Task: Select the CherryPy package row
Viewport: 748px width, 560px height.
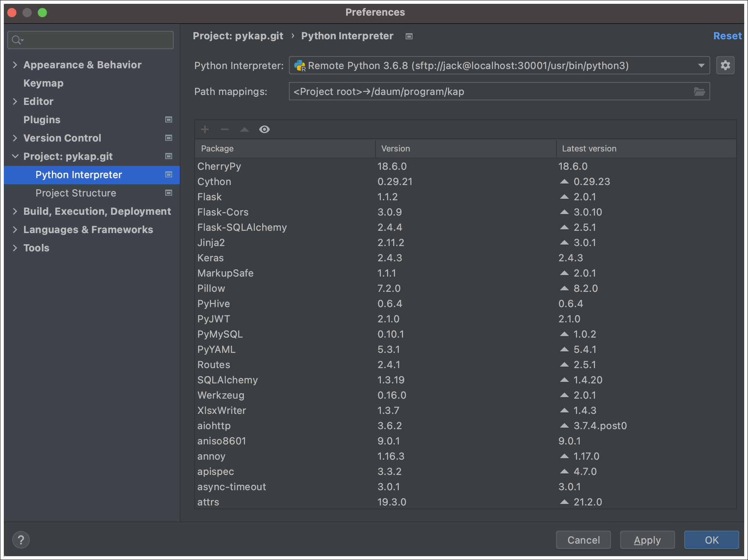Action: (465, 166)
